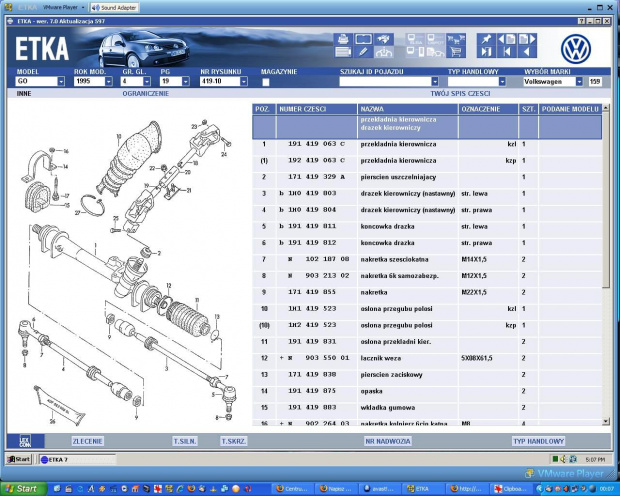The image size is (620, 496).
Task: Click the NR NADWOZIA button
Action: click(388, 441)
